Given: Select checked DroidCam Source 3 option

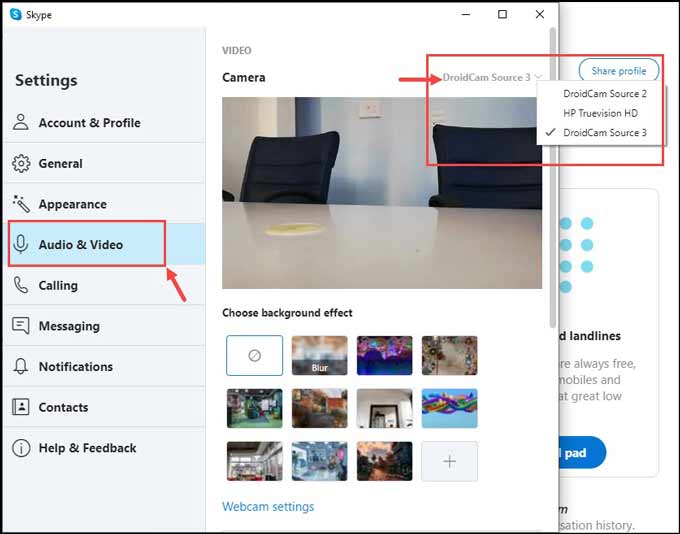Looking at the screenshot, I should (601, 132).
